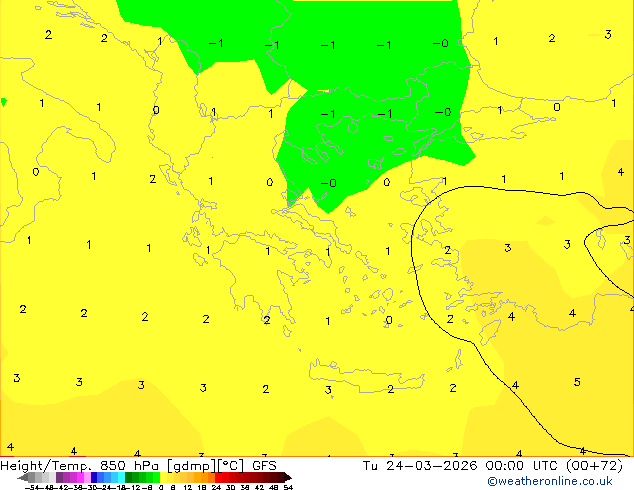Click the dark blue swatch in temperature legend
This screenshot has width=634, height=490.
pyautogui.click(x=94, y=477)
